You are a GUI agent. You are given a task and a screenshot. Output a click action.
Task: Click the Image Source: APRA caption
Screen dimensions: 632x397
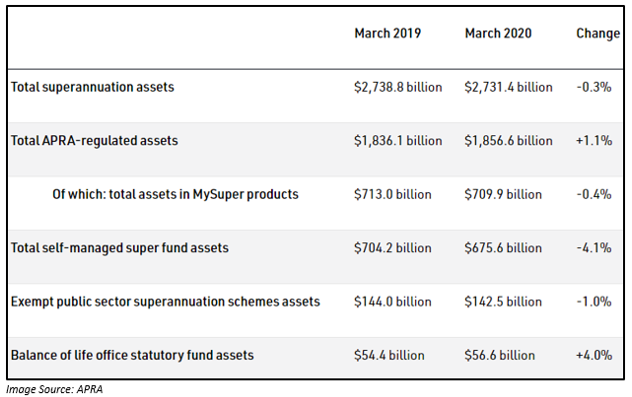54,389
